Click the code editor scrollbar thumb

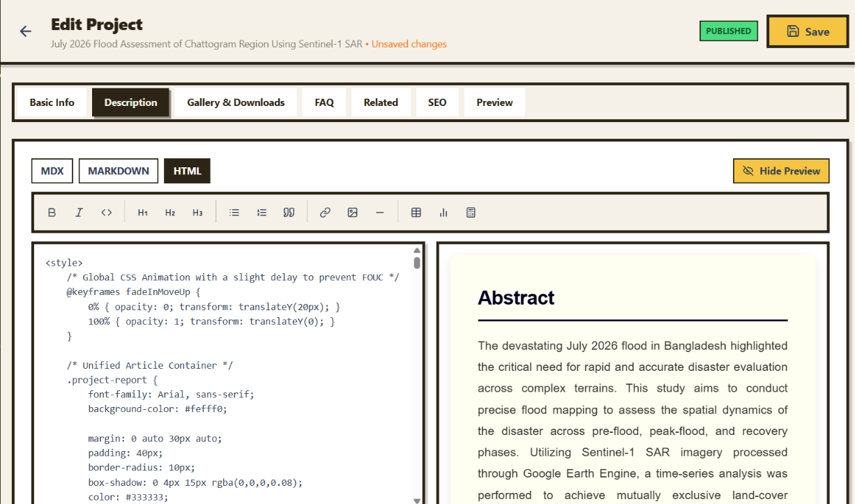pyautogui.click(x=417, y=262)
